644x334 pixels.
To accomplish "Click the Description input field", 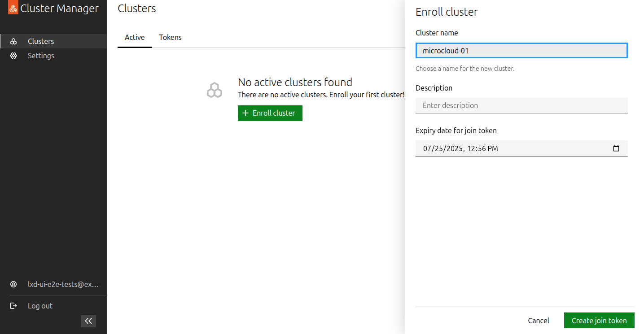I will tap(521, 105).
